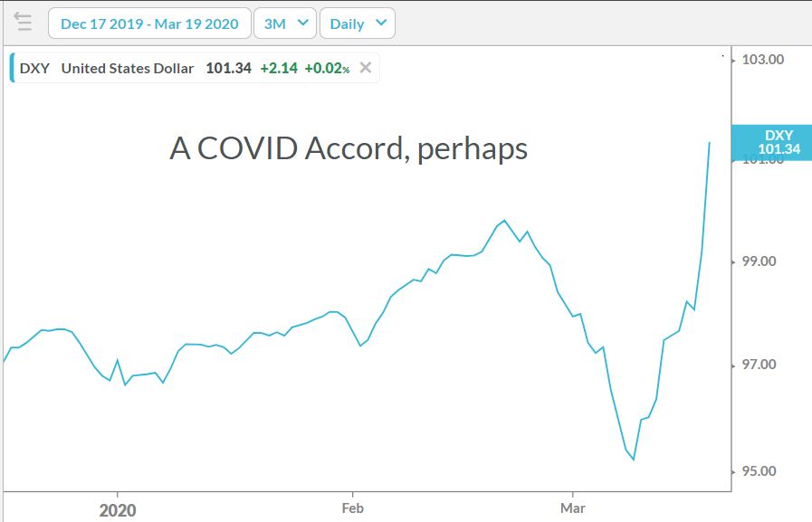Click the blue DXY price tag on axis

coord(777,142)
